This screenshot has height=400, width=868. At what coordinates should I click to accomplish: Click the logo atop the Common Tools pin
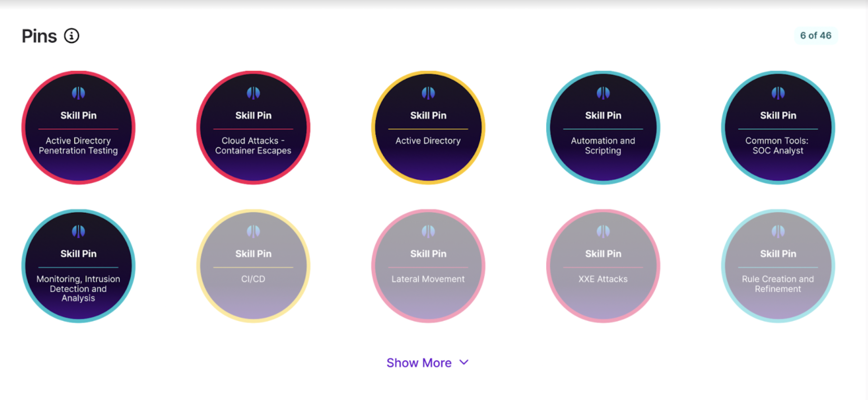click(x=778, y=93)
